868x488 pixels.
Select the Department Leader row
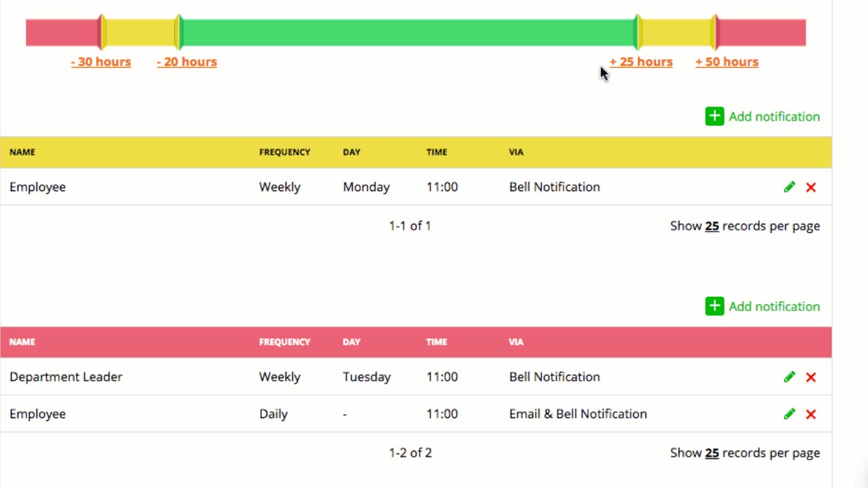(x=416, y=377)
